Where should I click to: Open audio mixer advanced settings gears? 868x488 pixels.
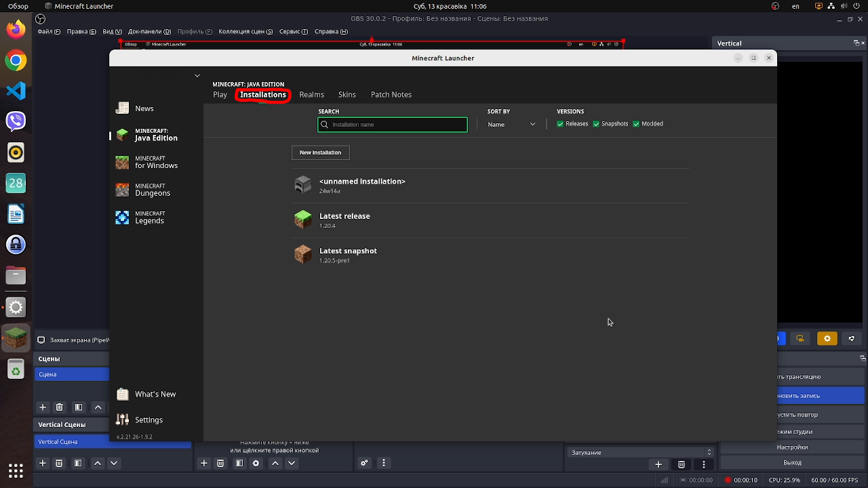pos(364,464)
